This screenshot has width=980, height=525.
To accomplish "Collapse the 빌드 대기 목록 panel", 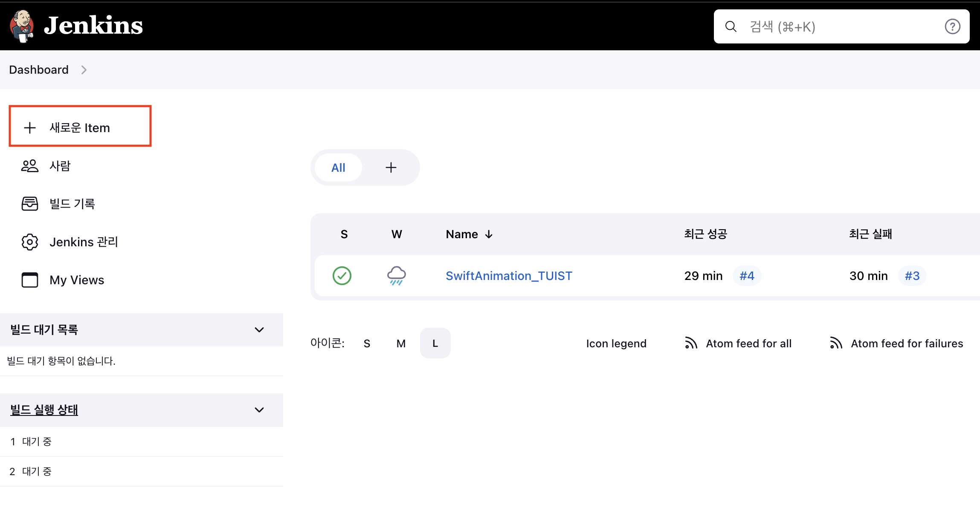I will [x=259, y=330].
